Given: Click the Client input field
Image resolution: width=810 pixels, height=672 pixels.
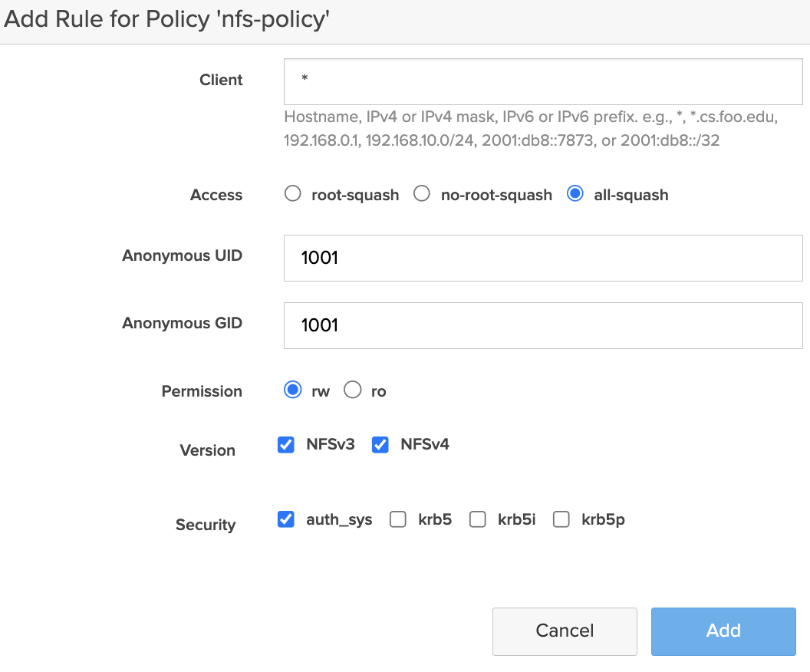Looking at the screenshot, I should point(542,80).
